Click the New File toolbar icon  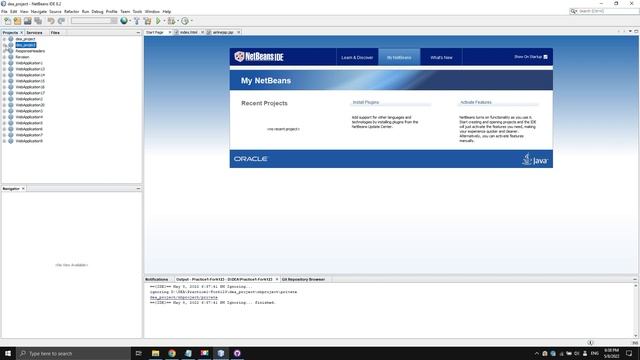coord(7,21)
